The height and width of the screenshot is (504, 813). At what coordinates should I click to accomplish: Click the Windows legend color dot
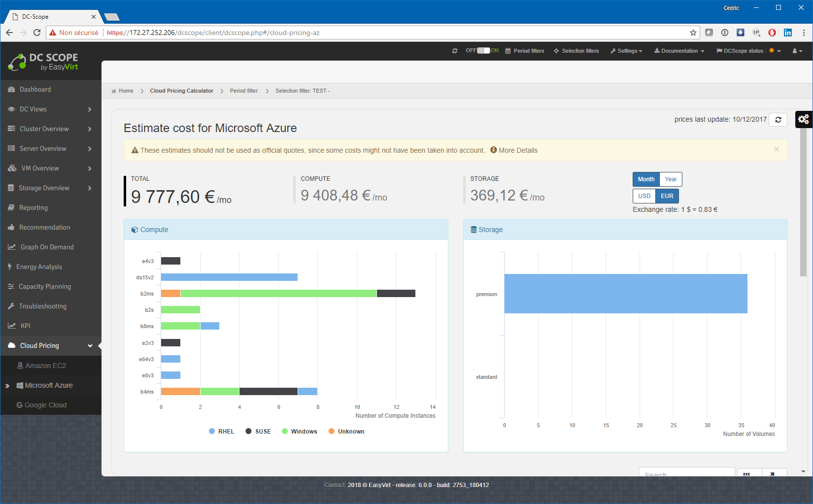tap(285, 432)
